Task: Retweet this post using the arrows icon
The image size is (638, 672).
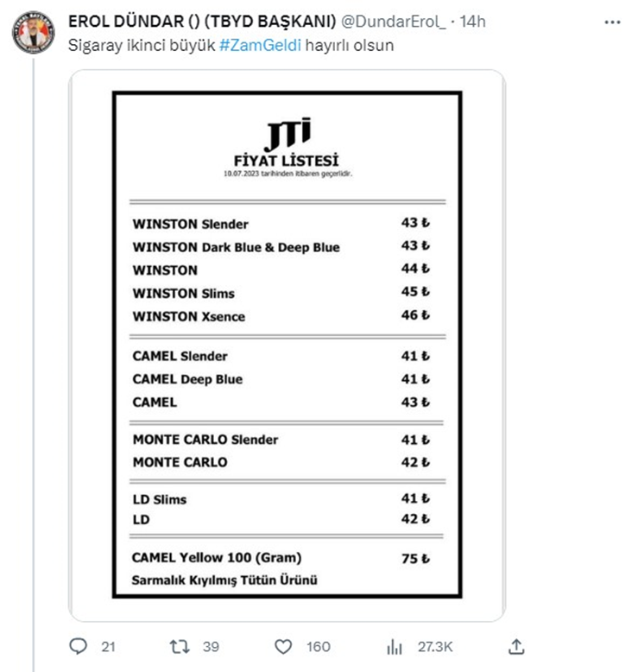Action: tap(180, 646)
